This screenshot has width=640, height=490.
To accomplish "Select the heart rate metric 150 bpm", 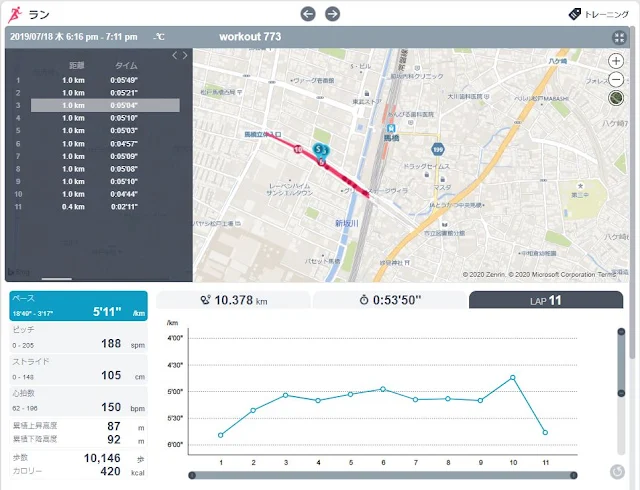I will (78, 401).
